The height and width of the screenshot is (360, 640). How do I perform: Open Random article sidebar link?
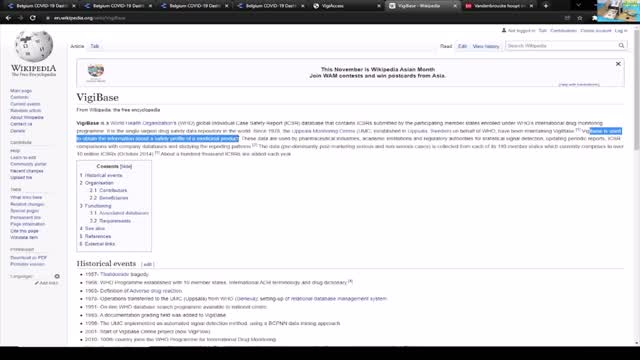tap(26, 111)
